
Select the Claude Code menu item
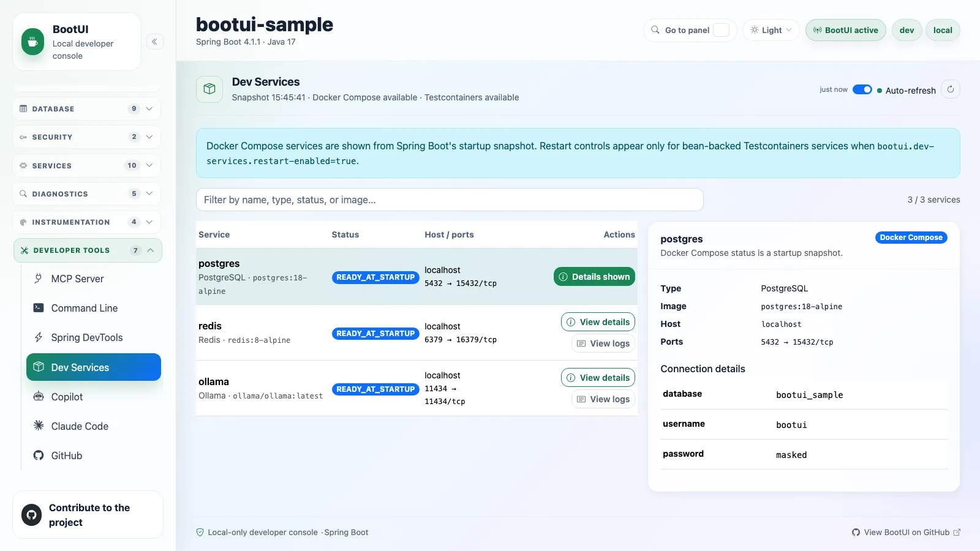tap(93, 426)
